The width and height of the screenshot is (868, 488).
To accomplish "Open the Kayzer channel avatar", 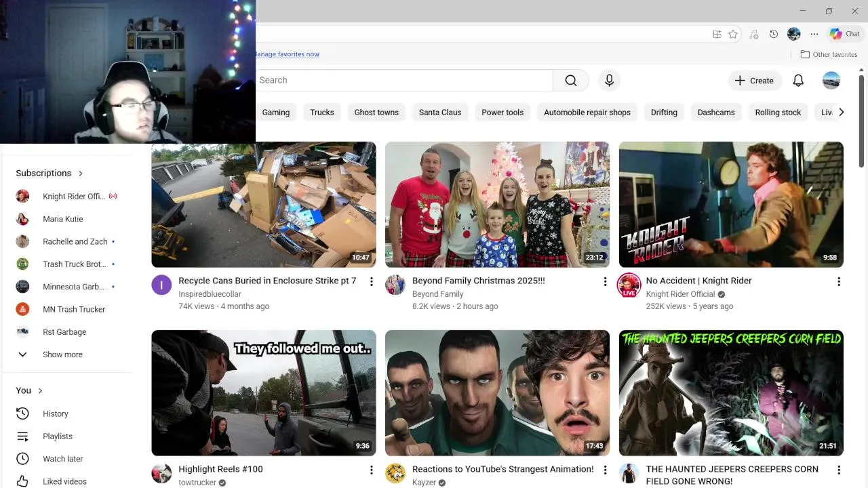I will (x=395, y=474).
